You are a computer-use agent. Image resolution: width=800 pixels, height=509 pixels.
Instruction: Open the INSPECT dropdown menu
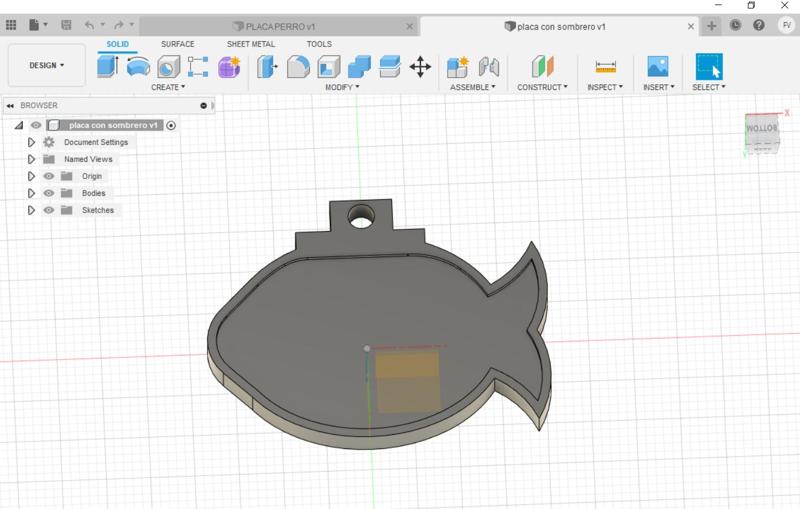(x=605, y=87)
